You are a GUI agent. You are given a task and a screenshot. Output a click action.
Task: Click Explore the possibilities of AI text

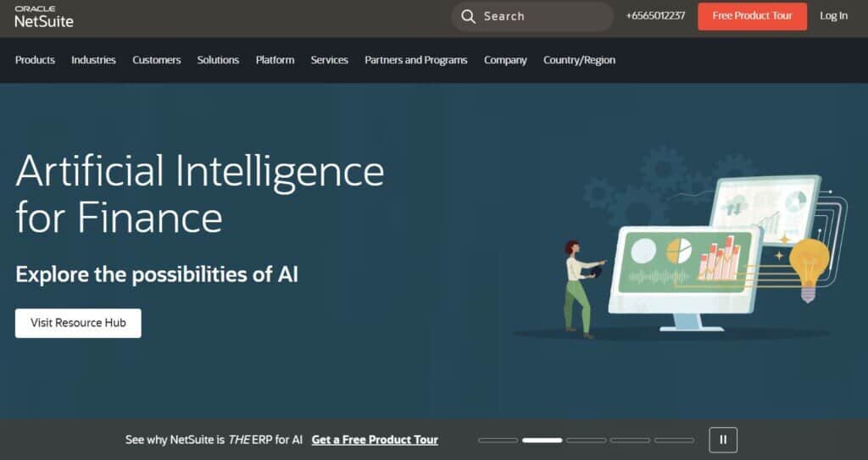tap(157, 274)
